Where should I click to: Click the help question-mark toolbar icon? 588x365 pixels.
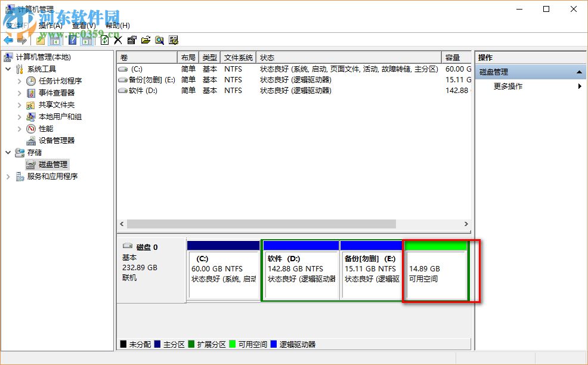point(72,40)
